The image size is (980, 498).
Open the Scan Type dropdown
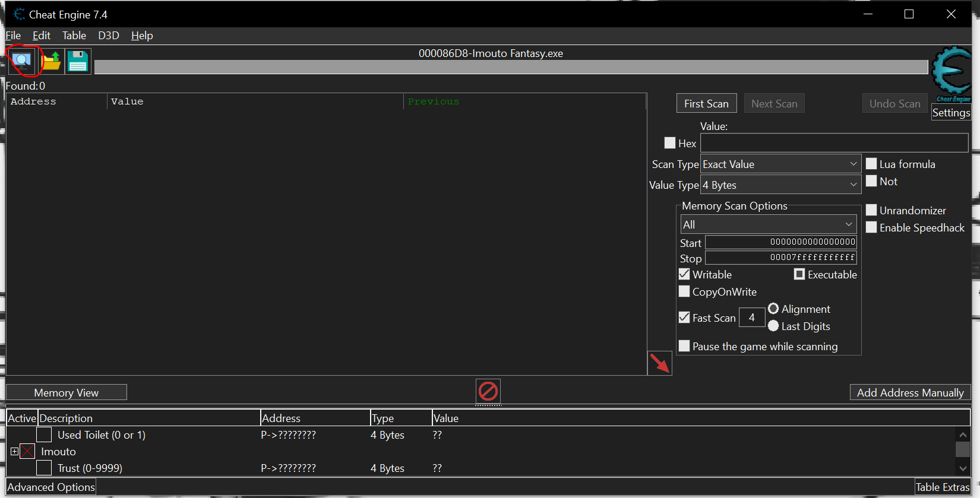click(x=780, y=164)
